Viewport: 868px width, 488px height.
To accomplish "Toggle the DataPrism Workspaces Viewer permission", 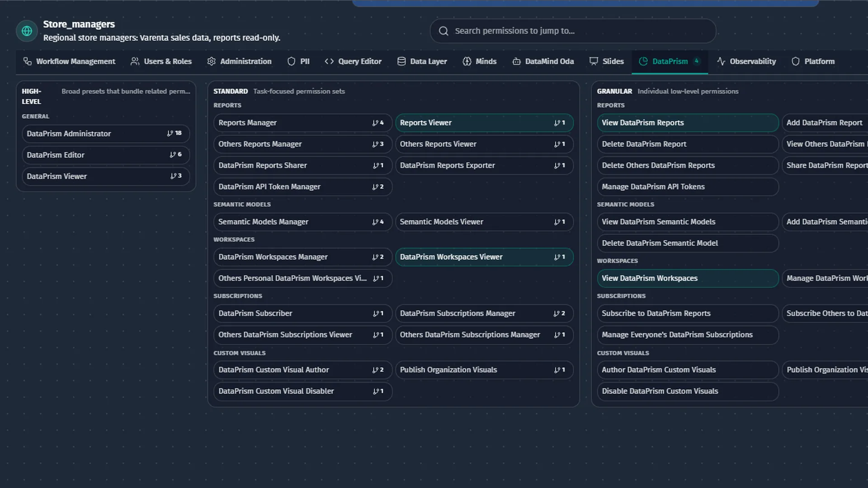I will (x=484, y=257).
